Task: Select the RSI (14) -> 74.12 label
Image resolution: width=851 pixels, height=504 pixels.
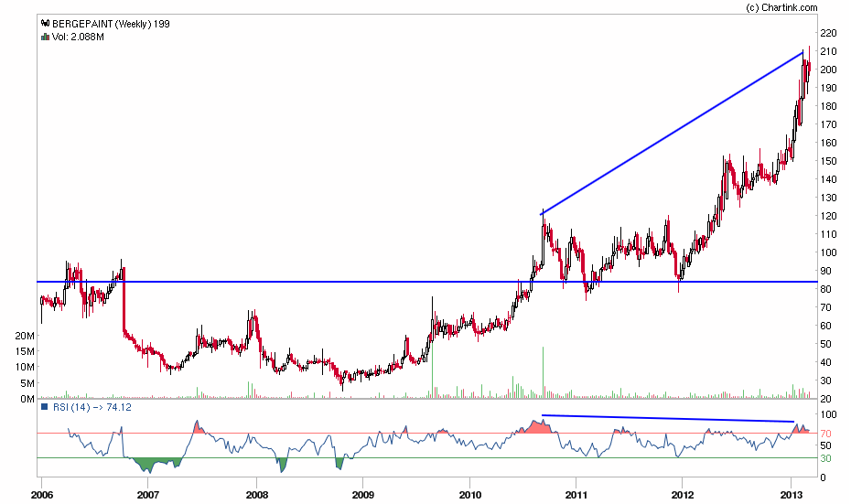Action: (x=92, y=407)
